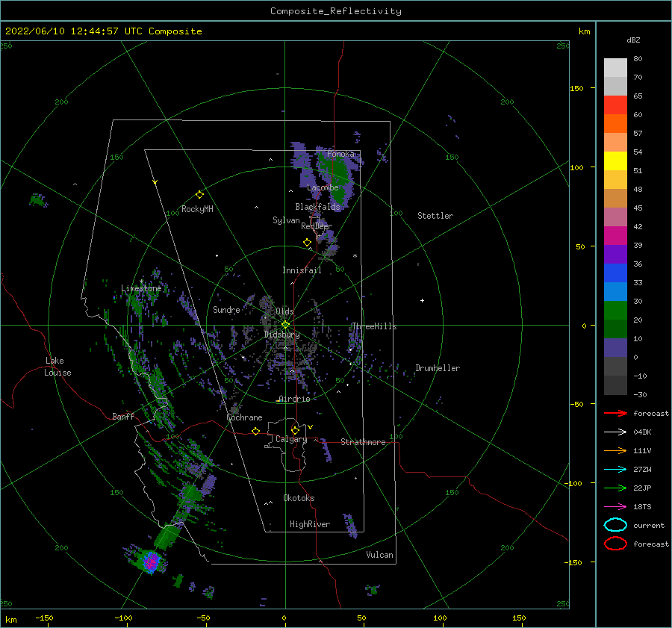This screenshot has width=672, height=628.
Task: Click the Limestone label
Action: click(x=141, y=288)
